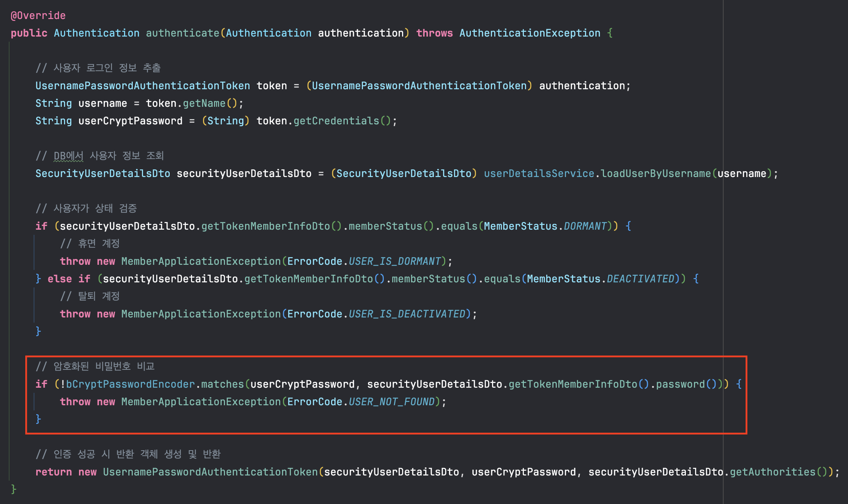The width and height of the screenshot is (848, 504).
Task: Click the USER_NOT_FOUND error code
Action: click(391, 402)
